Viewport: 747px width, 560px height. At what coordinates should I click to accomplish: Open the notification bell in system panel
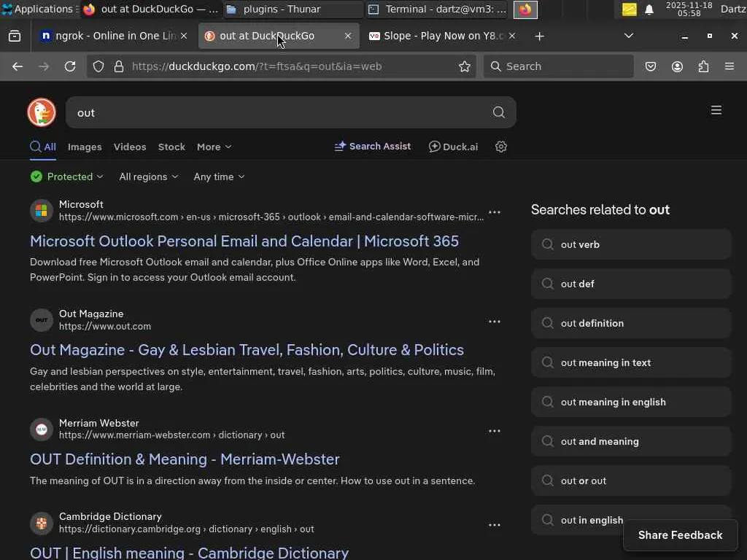[x=649, y=9]
